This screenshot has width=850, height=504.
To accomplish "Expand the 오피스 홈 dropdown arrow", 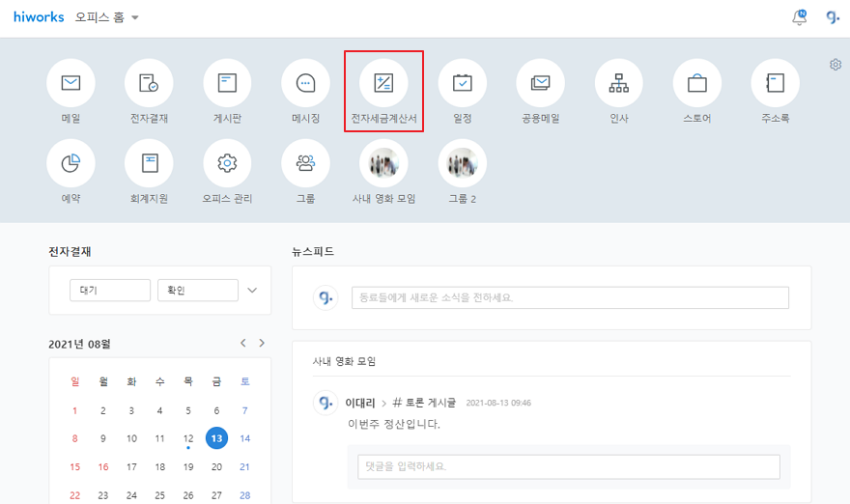I will 135,18.
